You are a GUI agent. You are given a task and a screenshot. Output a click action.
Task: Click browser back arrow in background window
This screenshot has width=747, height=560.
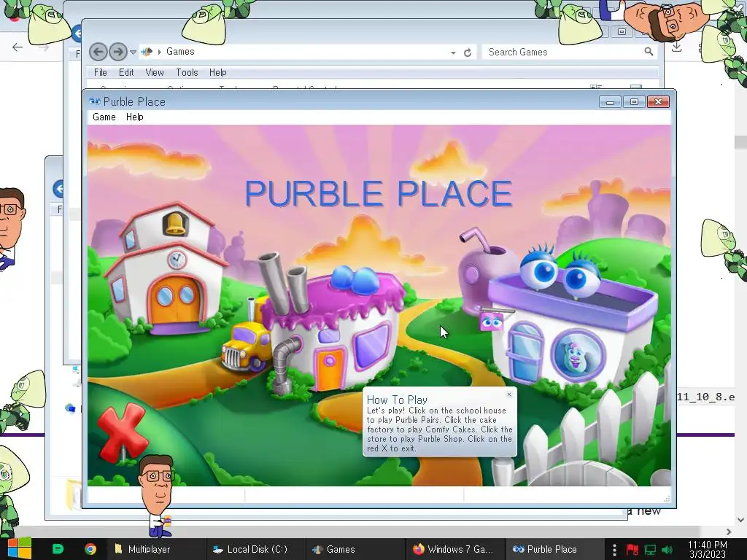coord(18,47)
